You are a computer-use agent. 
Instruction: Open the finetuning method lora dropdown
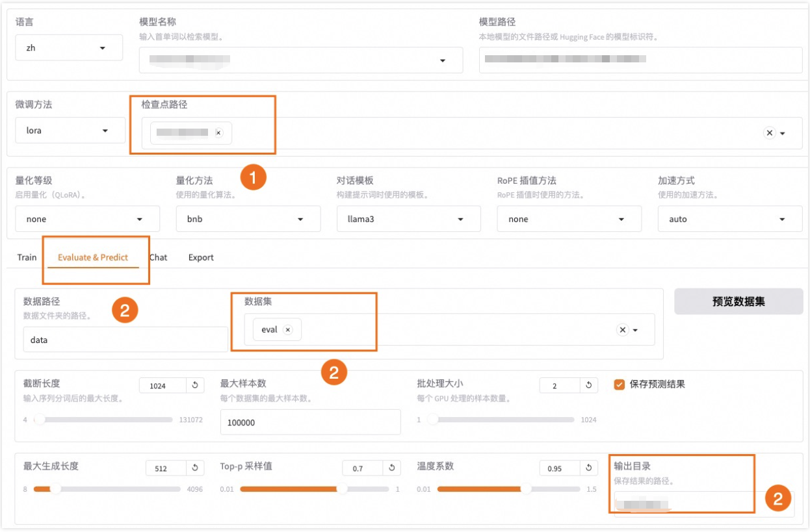70,131
